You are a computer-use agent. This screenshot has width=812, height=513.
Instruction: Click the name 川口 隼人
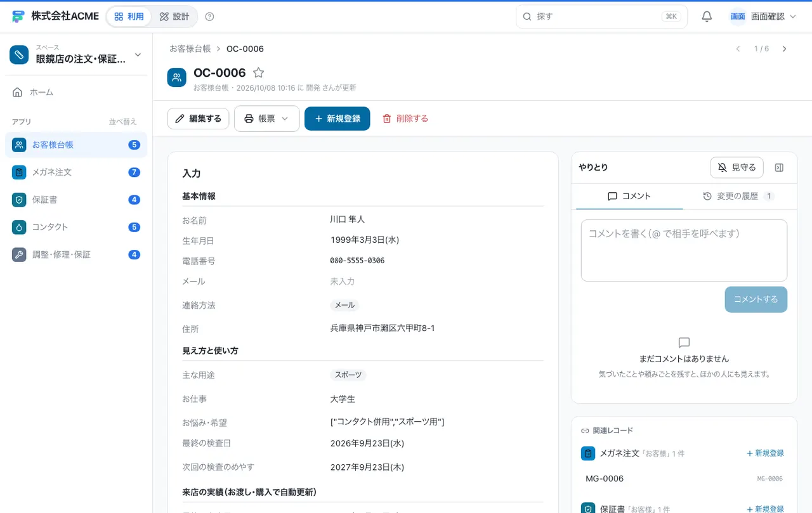point(348,219)
